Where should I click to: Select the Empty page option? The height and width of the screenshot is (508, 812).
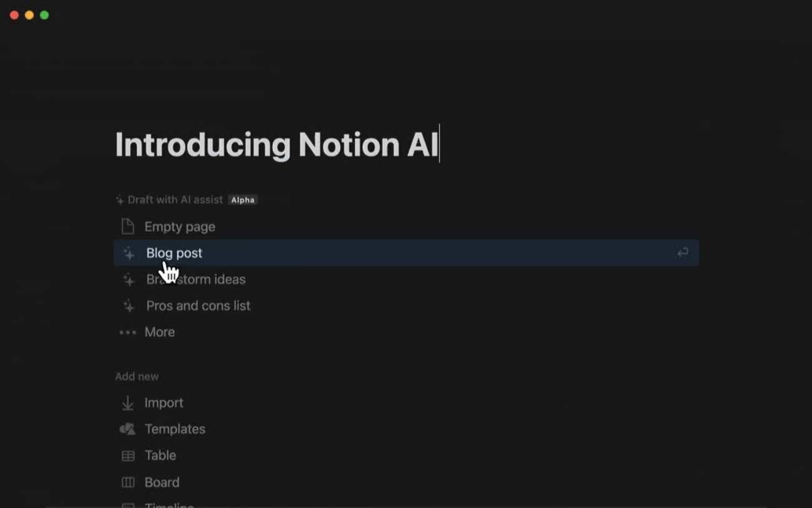(x=180, y=227)
